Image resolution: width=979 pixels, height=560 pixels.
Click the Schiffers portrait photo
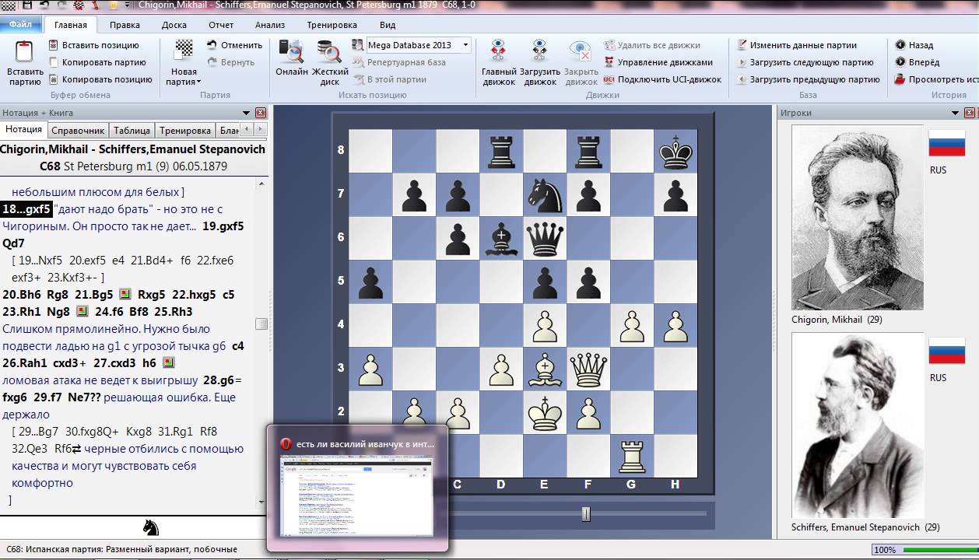point(858,425)
